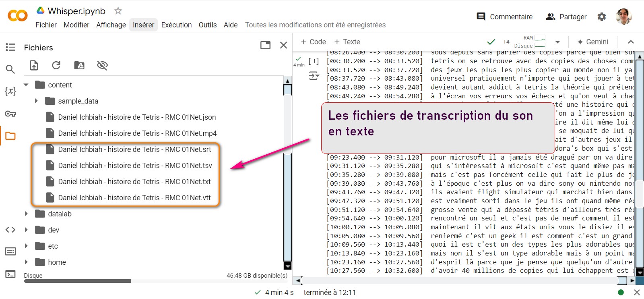This screenshot has width=644, height=299.
Task: Expand the datalab folder
Action: click(26, 214)
